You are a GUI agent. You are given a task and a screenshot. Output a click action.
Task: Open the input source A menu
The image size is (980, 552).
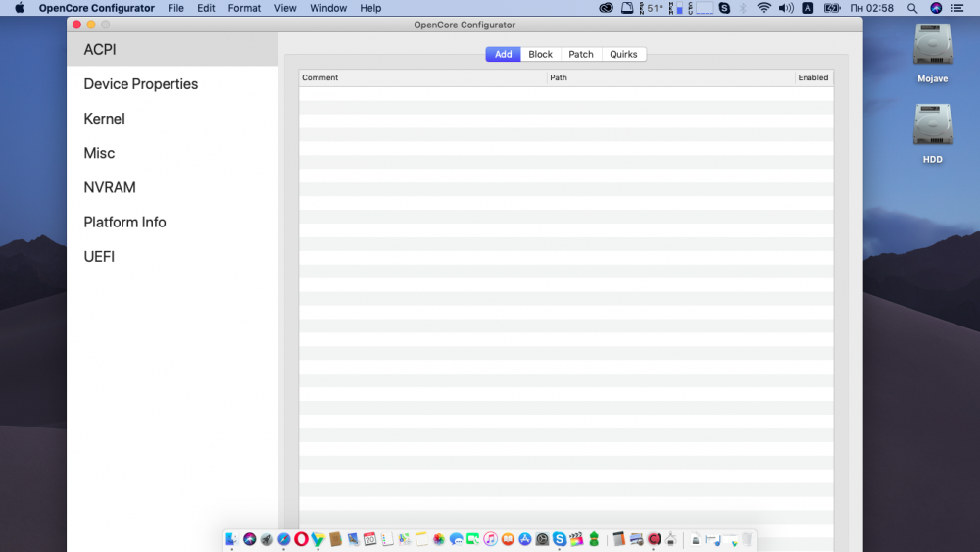[x=808, y=8]
